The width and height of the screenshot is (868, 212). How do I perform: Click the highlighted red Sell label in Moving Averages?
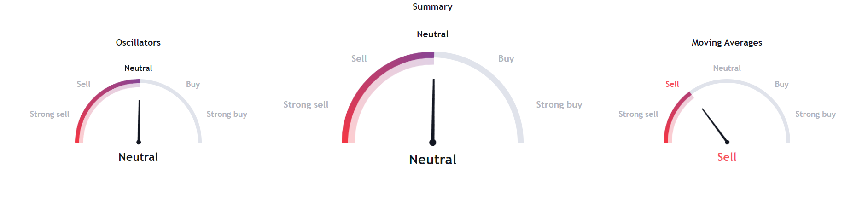pos(672,84)
